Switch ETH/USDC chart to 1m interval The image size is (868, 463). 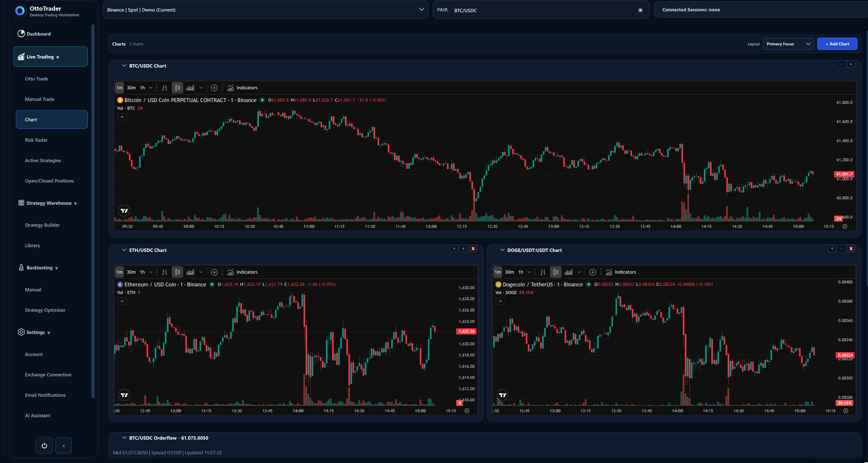point(119,272)
